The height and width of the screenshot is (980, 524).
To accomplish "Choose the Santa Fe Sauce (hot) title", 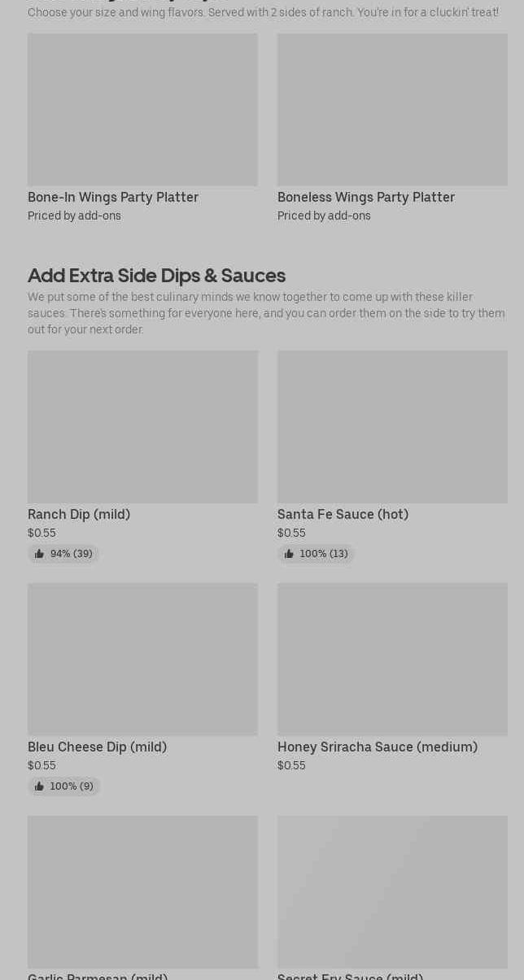I will (343, 515).
